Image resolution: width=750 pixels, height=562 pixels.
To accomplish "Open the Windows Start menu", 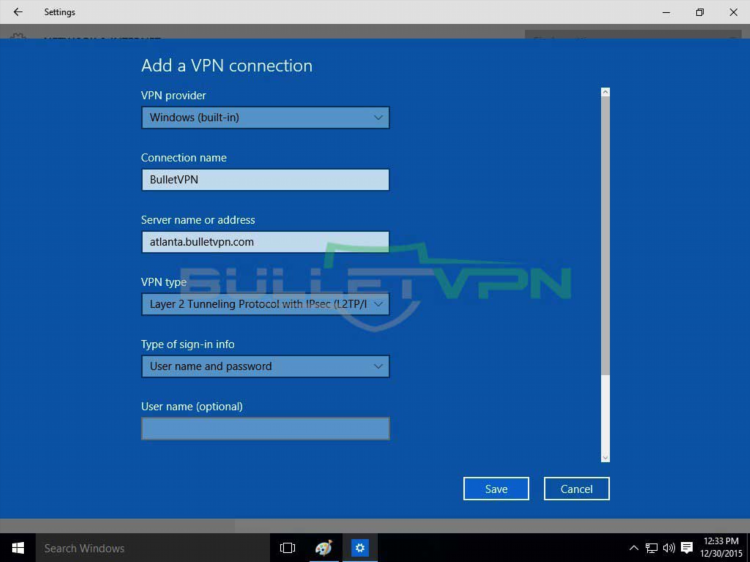I will point(18,548).
